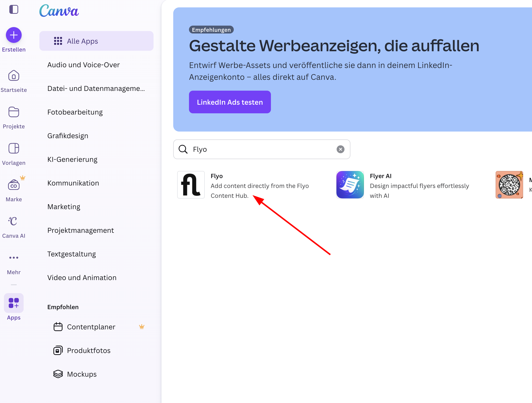Open Vorlagen from the sidebar
This screenshot has height=403, width=532.
pos(14,149)
